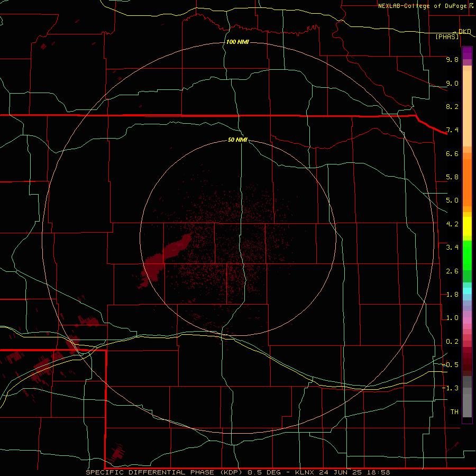Pick the yellow swatch in the color bar
This screenshot has height=476, width=476.
467,226
